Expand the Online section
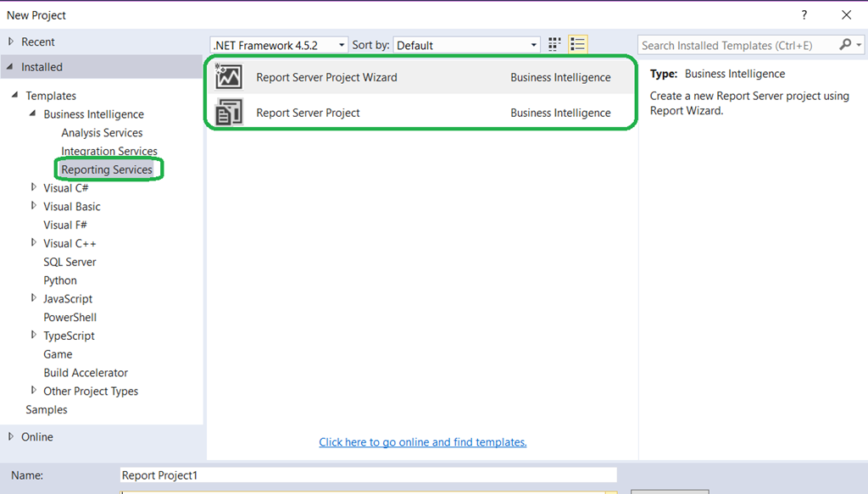Screen dimensions: 868x494 [11, 437]
